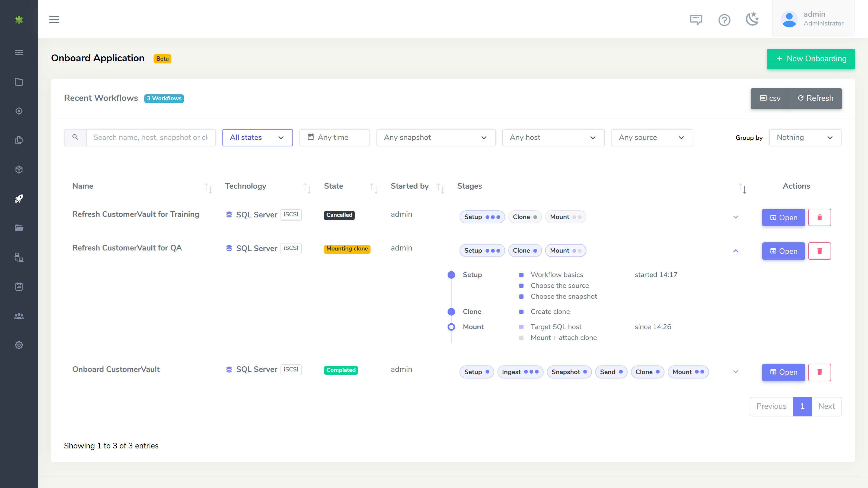Open the help question mark icon
The height and width of the screenshot is (488, 868).
[724, 20]
